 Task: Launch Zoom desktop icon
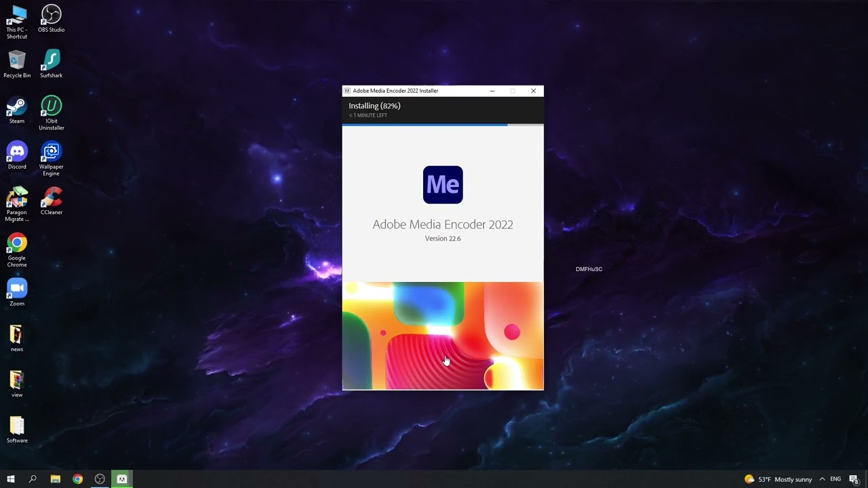pos(17,291)
